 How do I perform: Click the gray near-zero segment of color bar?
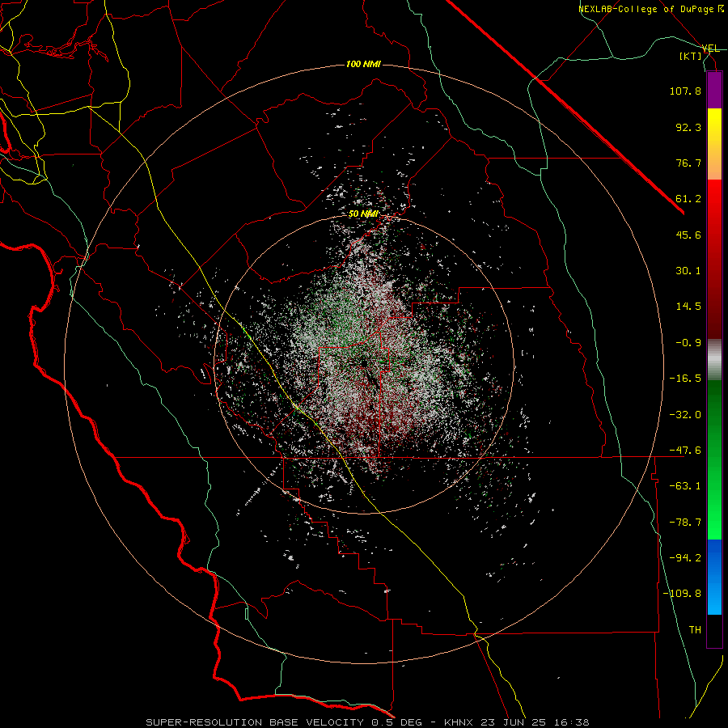click(714, 360)
